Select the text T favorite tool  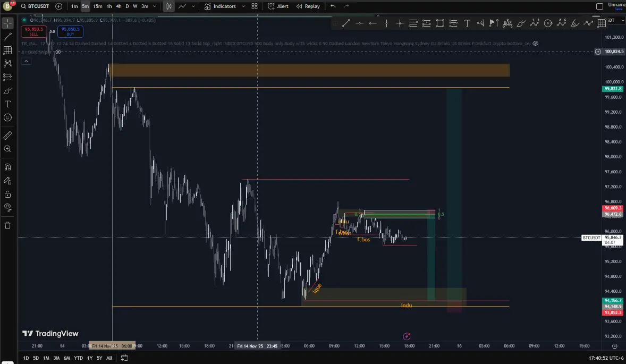[x=467, y=23]
